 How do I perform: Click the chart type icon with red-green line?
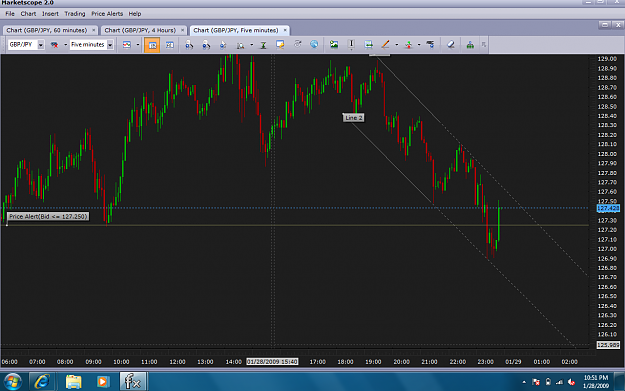[x=127, y=45]
